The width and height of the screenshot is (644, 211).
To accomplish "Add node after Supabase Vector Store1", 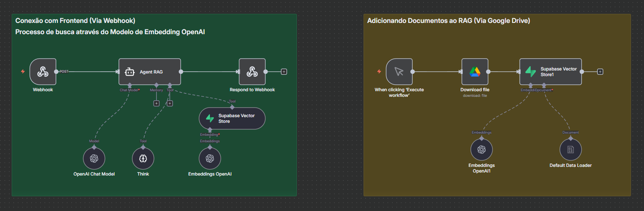I will pyautogui.click(x=600, y=72).
